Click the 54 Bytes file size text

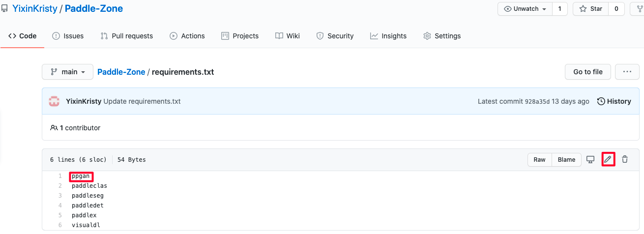click(x=131, y=160)
